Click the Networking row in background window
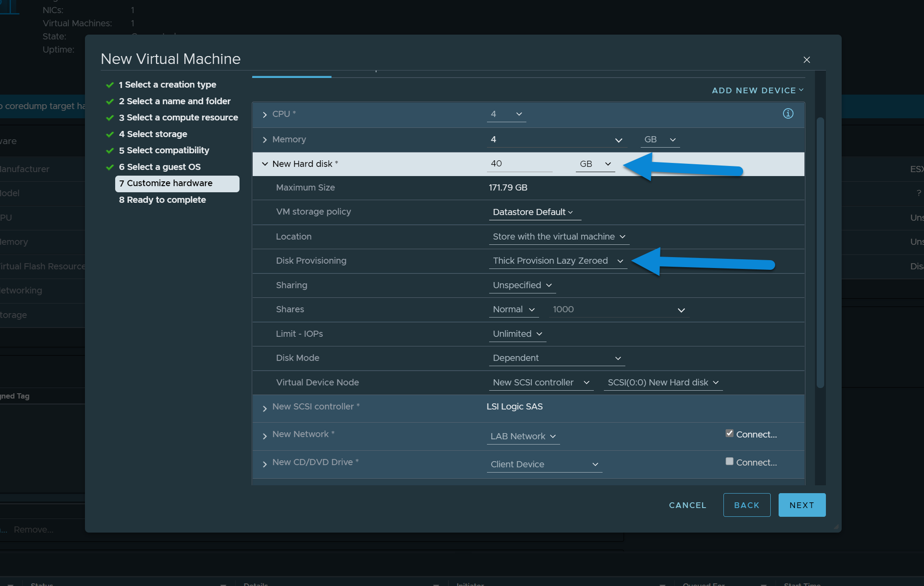 tap(42, 291)
